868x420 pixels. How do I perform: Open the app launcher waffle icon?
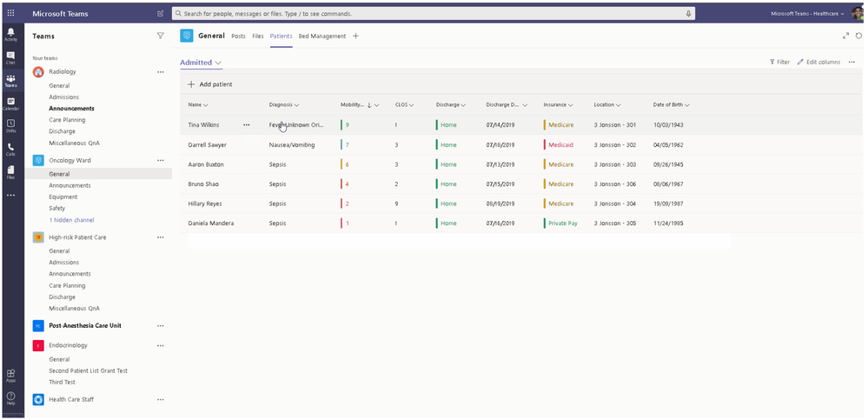(10, 13)
